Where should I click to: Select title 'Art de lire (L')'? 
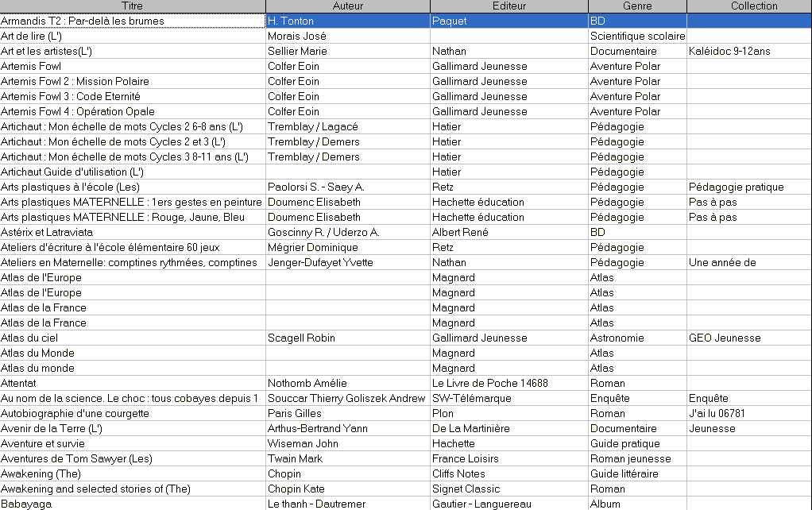pos(31,37)
